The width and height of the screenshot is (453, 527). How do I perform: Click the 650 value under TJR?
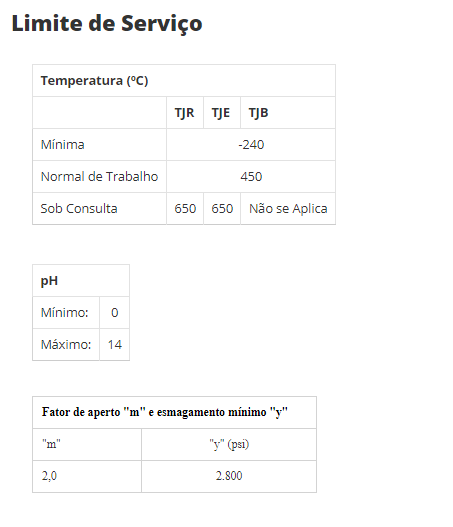[185, 209]
